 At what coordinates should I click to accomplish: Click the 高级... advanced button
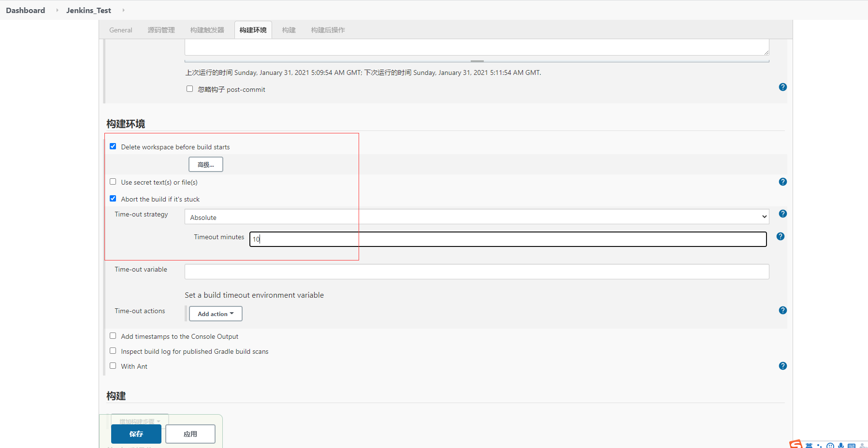pos(206,164)
